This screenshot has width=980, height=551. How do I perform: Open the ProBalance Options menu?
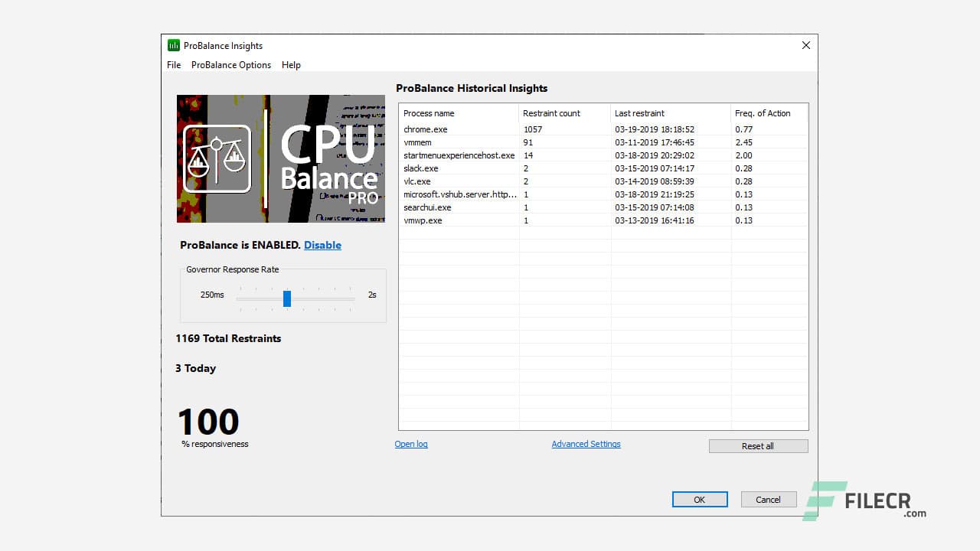click(230, 65)
